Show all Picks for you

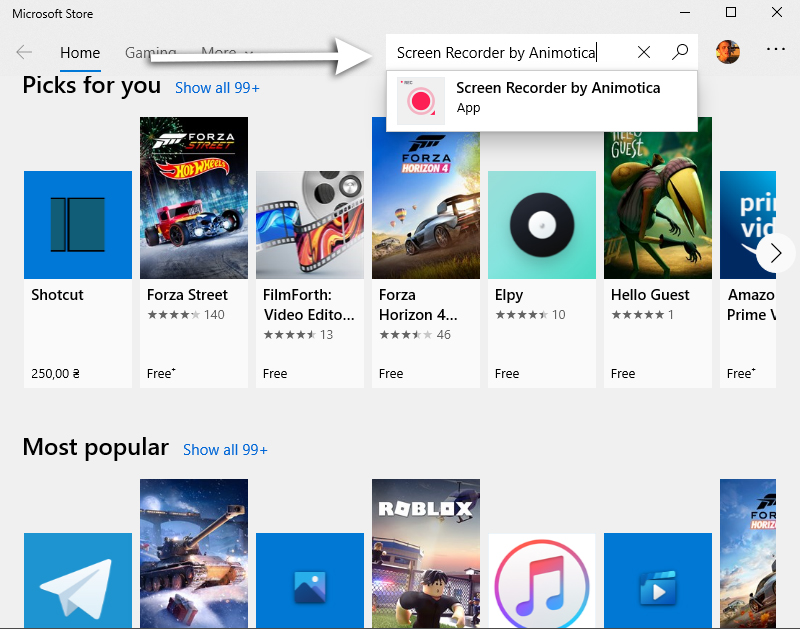tap(217, 88)
